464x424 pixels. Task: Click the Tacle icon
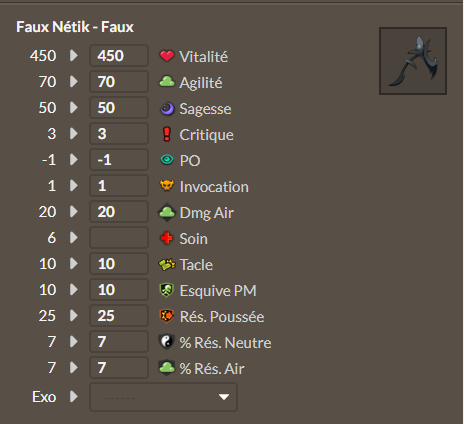(167, 264)
